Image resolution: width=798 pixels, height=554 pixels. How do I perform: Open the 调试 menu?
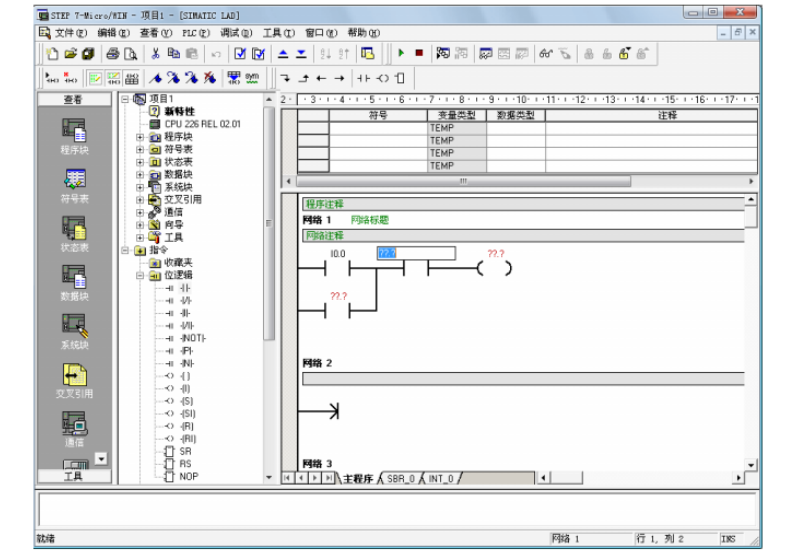click(236, 33)
